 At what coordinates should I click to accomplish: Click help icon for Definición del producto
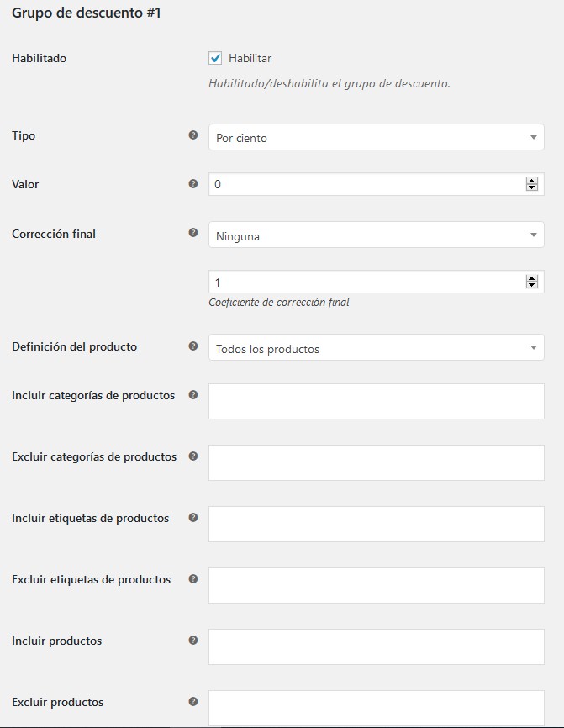193,346
